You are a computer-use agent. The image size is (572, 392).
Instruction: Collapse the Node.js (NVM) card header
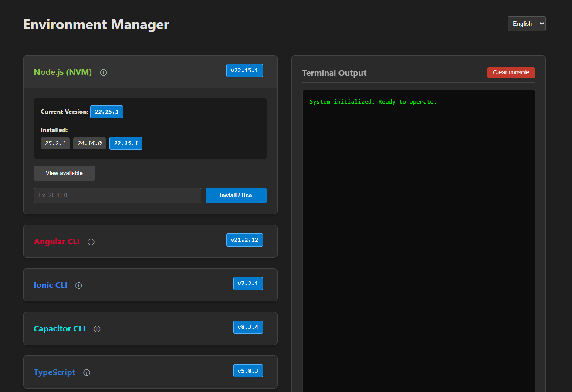pyautogui.click(x=150, y=72)
